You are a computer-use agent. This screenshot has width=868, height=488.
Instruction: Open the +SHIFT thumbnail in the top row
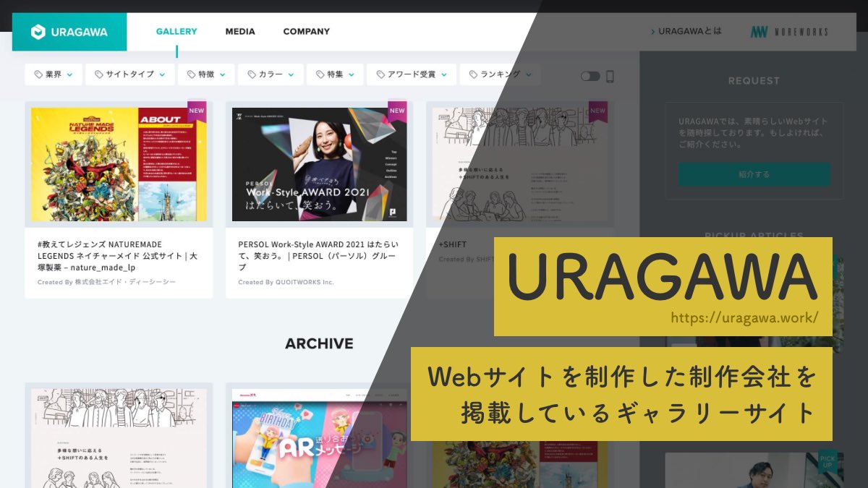519,165
